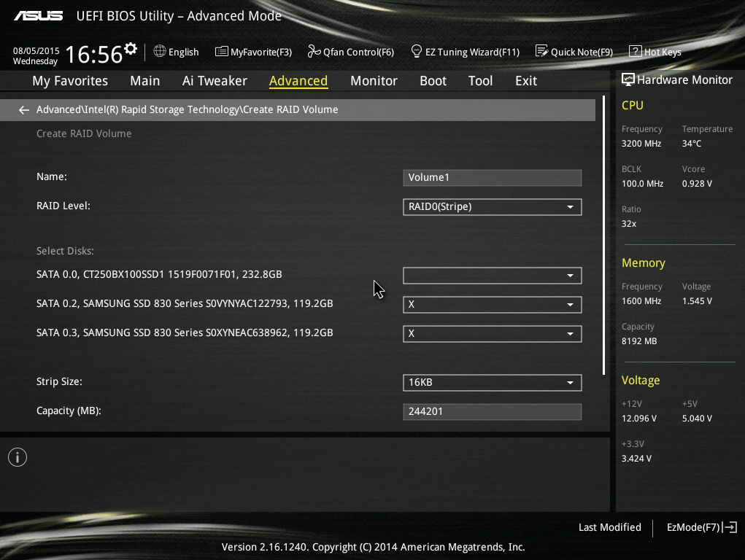Click the vertical scrollbar of settings list

(604, 235)
